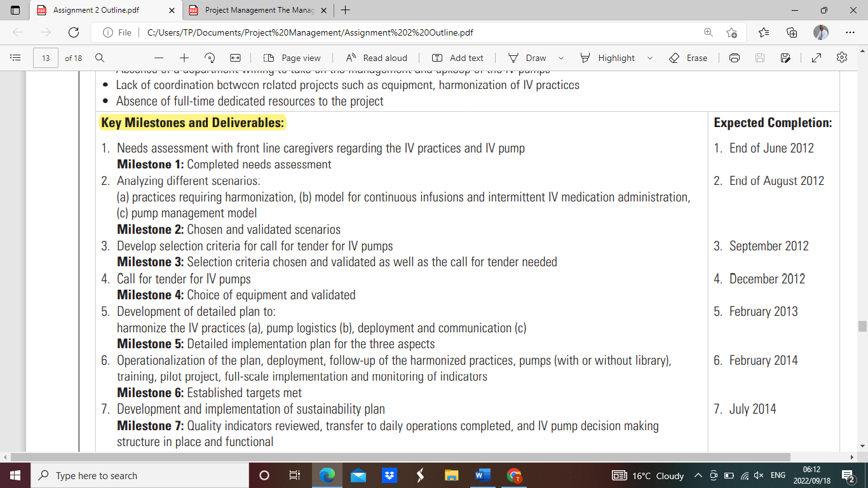
Task: Rotate the PDF page
Action: pos(210,58)
